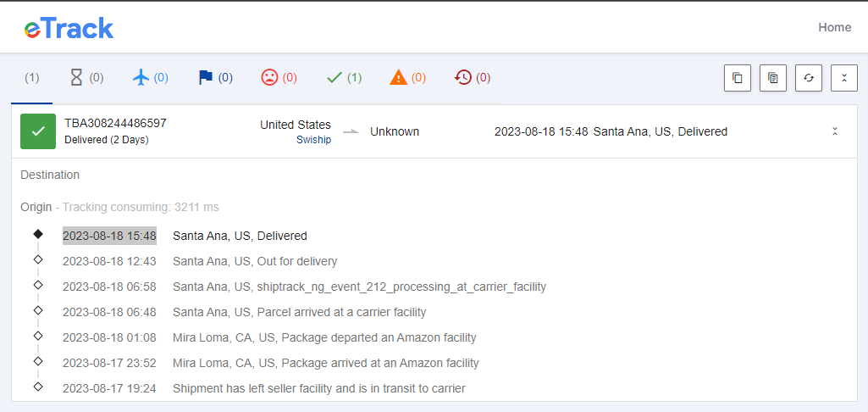Filter by blue flag pickup status

click(215, 78)
